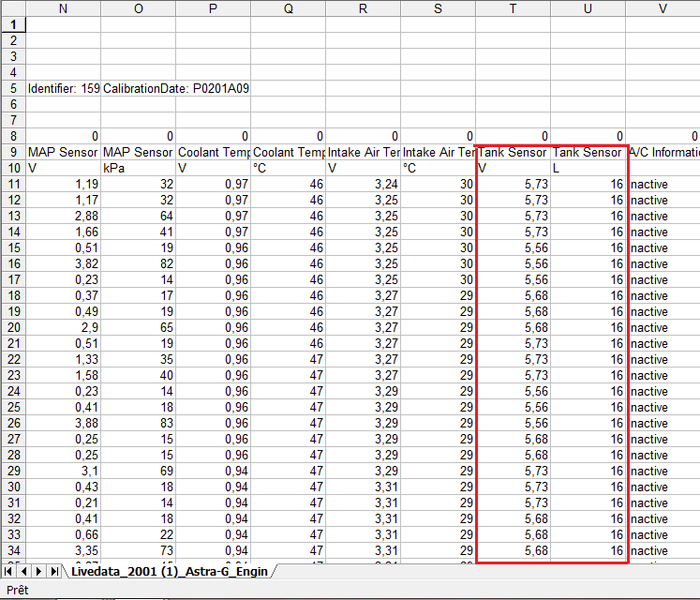Select the 83 kPa value in row 26
This screenshot has width=700, height=600.
point(138,423)
